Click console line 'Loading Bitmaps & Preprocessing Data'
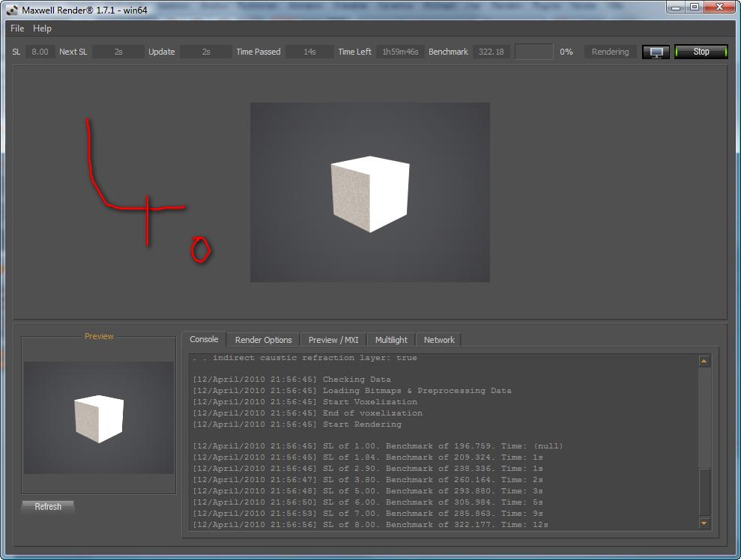 pyautogui.click(x=351, y=391)
